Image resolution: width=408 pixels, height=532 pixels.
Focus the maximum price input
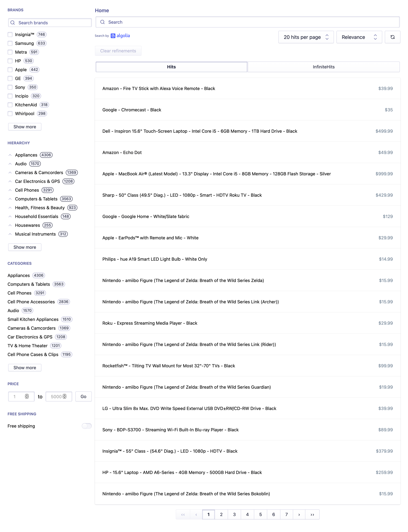pos(59,396)
